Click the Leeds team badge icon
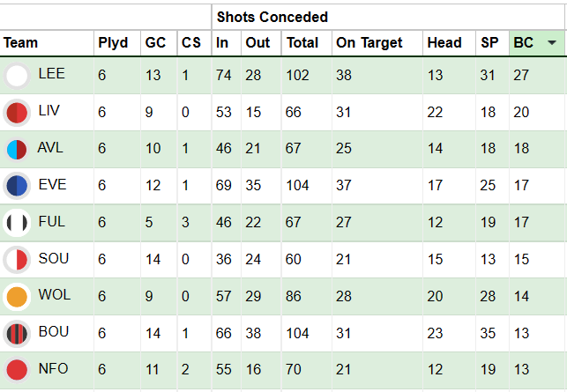This screenshot has width=567, height=392. coord(17,76)
